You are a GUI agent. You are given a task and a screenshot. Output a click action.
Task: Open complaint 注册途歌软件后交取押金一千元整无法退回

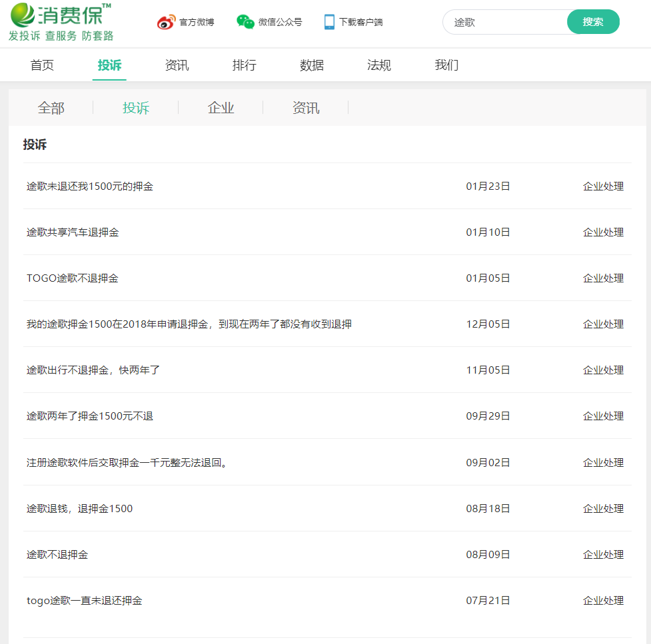pos(127,463)
